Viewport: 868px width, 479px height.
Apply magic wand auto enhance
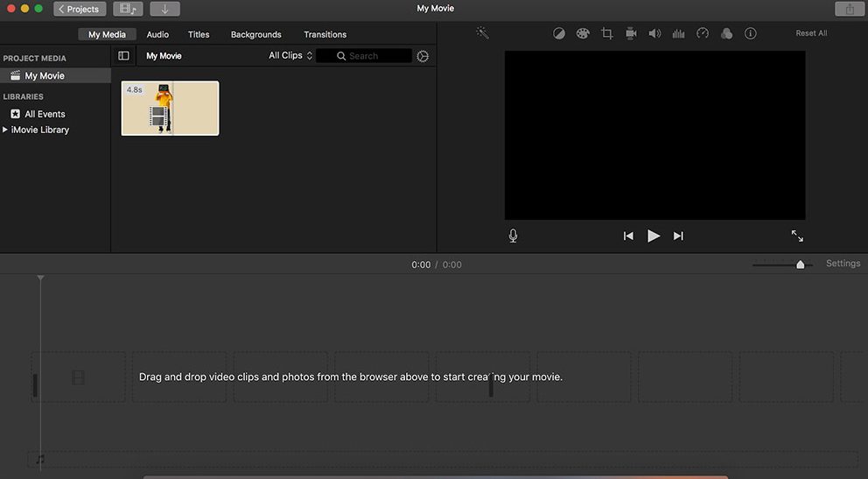(483, 33)
